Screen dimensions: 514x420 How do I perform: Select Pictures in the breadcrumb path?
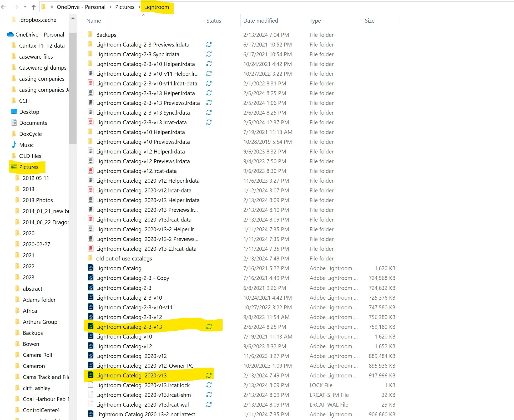tap(125, 7)
